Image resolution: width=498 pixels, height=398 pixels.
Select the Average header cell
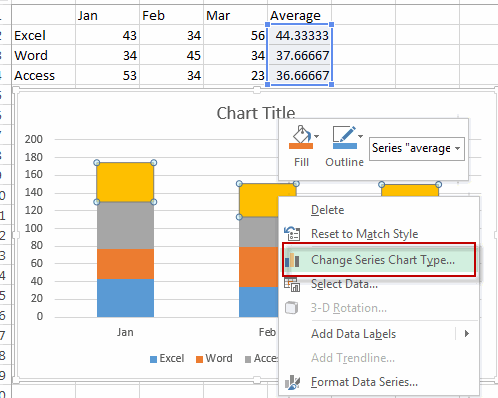point(299,16)
